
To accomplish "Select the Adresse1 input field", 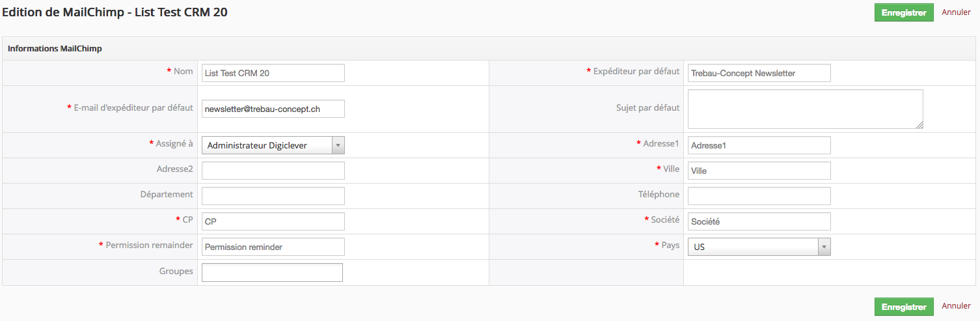I will click(x=759, y=145).
